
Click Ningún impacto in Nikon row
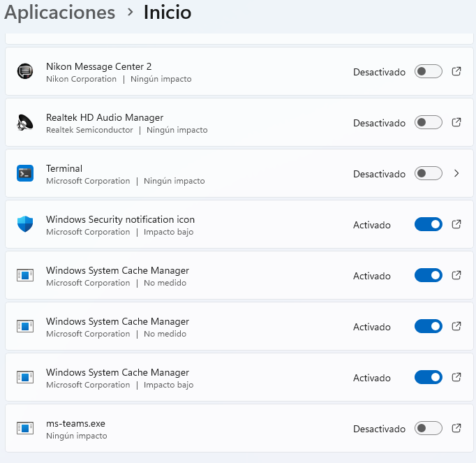coord(161,79)
